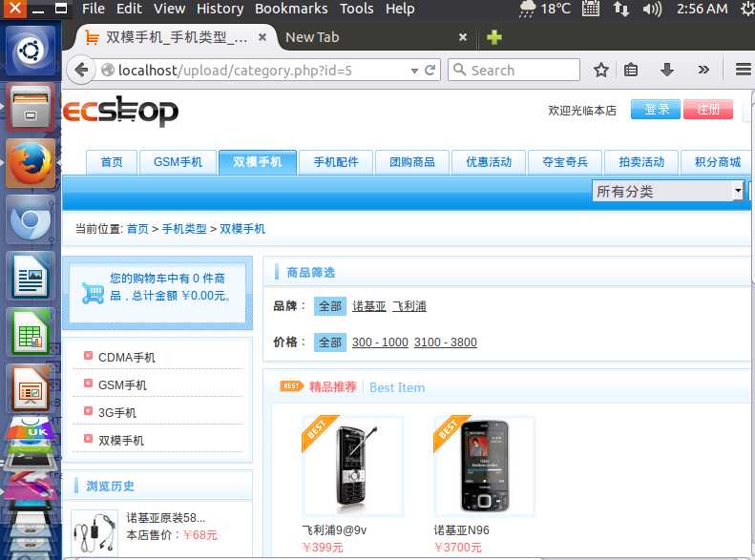
Task: Click the ECSHOP logo
Action: click(x=121, y=111)
